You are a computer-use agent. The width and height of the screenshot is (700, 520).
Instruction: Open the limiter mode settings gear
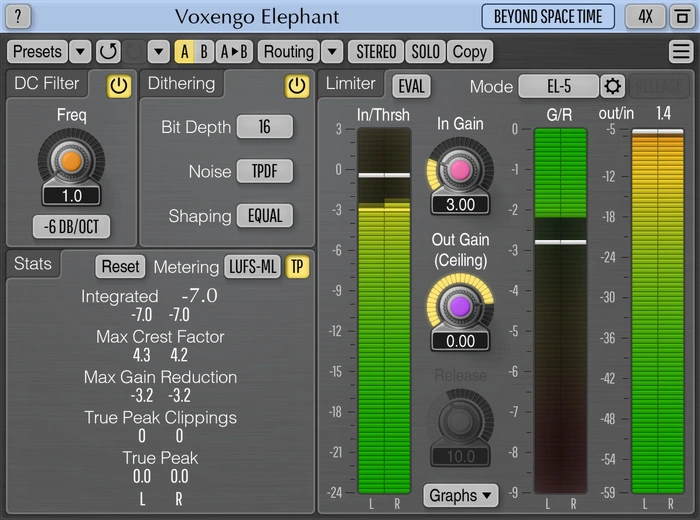pyautogui.click(x=612, y=86)
